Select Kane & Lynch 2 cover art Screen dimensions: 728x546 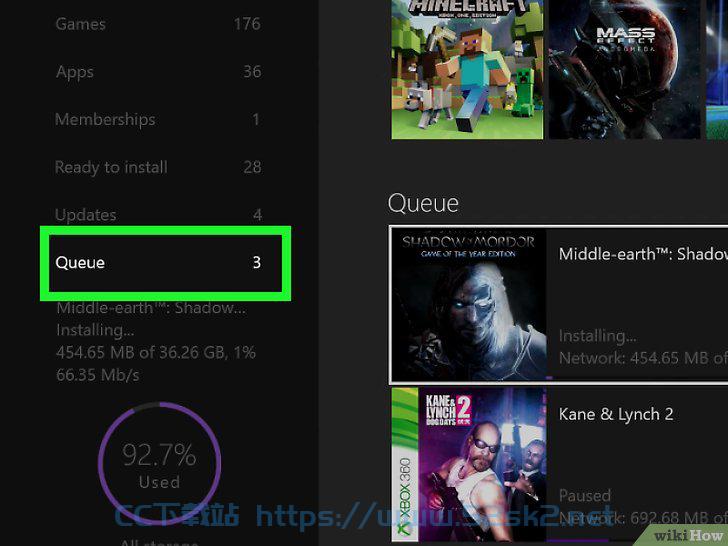point(469,465)
